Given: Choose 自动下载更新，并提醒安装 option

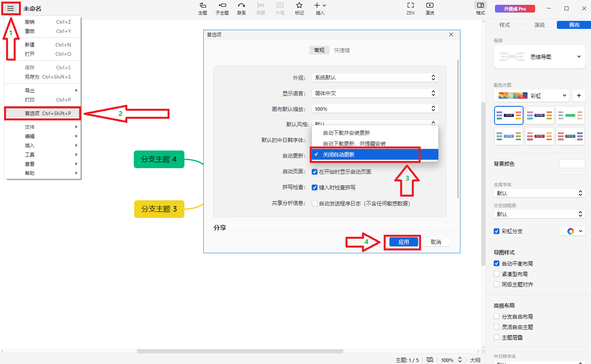Looking at the screenshot, I should pyautogui.click(x=375, y=144).
